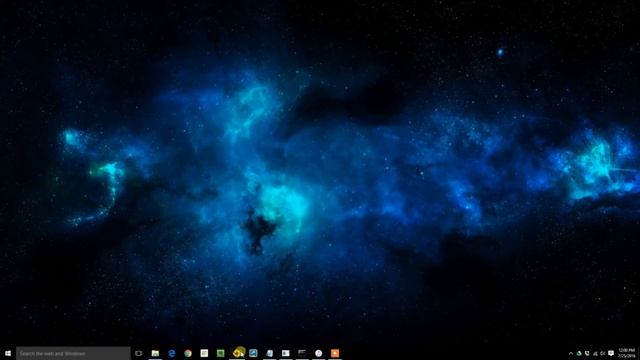The height and width of the screenshot is (360, 640).
Task: Open the network status tray icon
Action: coord(595,353)
